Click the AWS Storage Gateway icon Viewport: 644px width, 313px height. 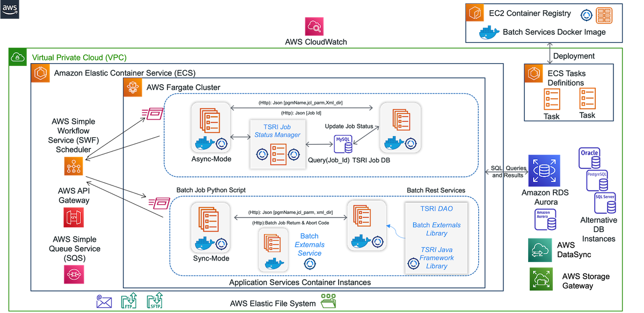pyautogui.click(x=542, y=279)
